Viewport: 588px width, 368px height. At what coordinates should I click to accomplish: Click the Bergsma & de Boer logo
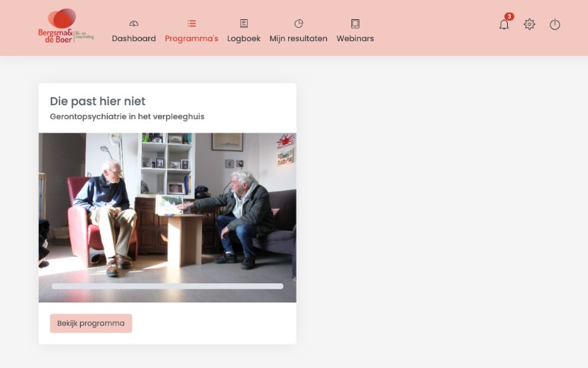pos(66,26)
